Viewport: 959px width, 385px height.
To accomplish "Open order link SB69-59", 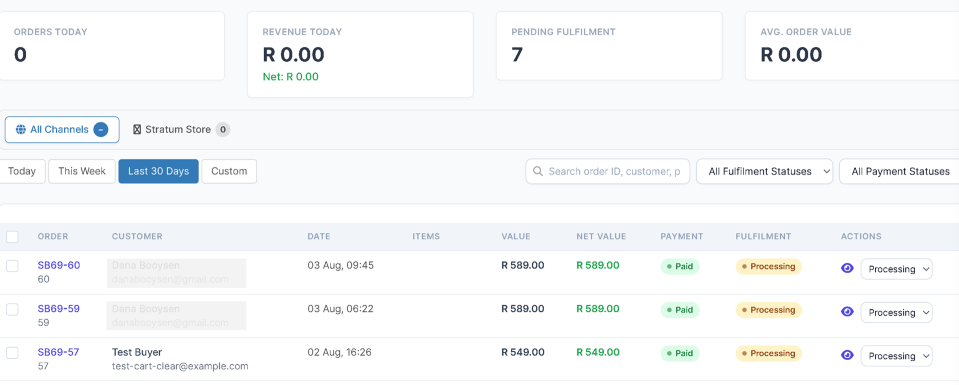I will pos(59,308).
